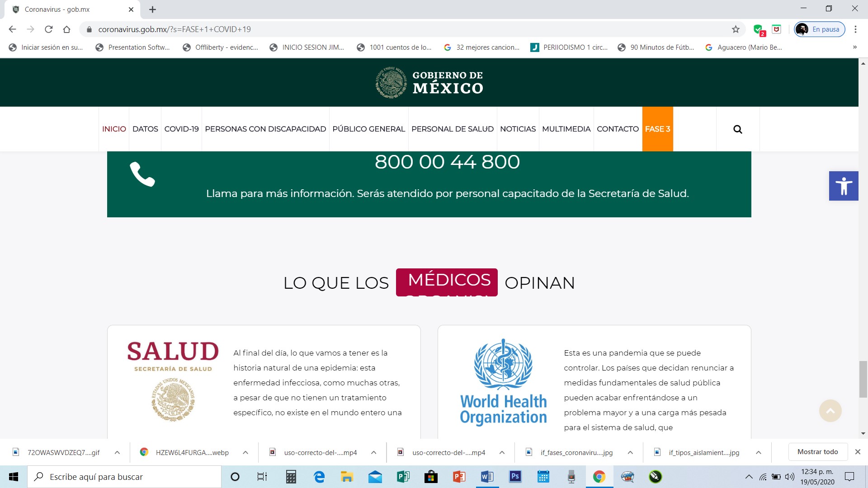Viewport: 868px width, 488px height.
Task: Open the FASE 3 orange menu item
Action: coord(657,129)
